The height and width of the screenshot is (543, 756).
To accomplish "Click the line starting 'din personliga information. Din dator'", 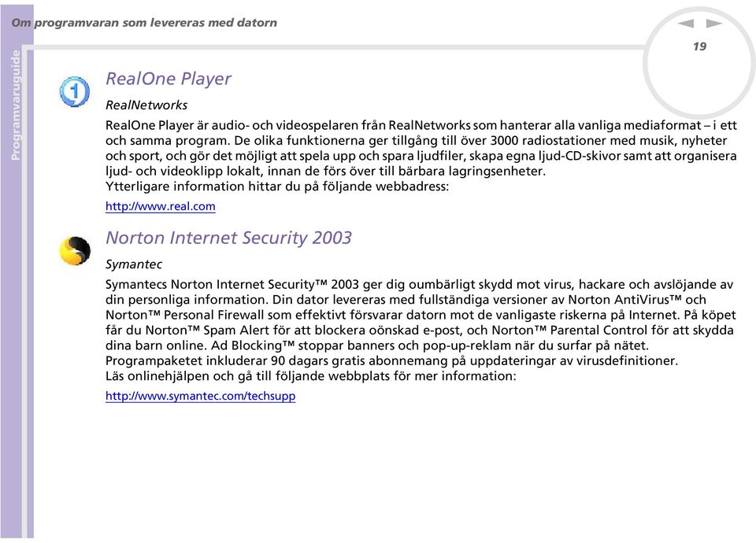I will click(x=406, y=300).
